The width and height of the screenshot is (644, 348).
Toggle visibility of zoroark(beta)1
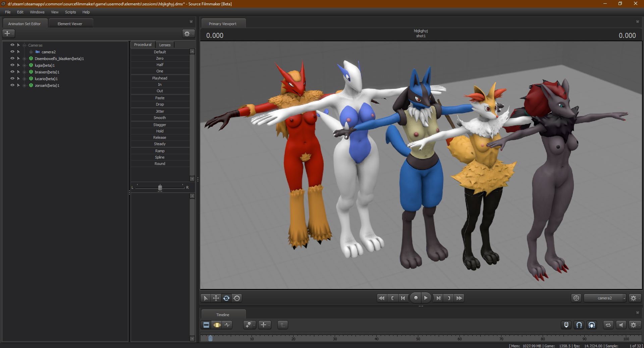(12, 85)
